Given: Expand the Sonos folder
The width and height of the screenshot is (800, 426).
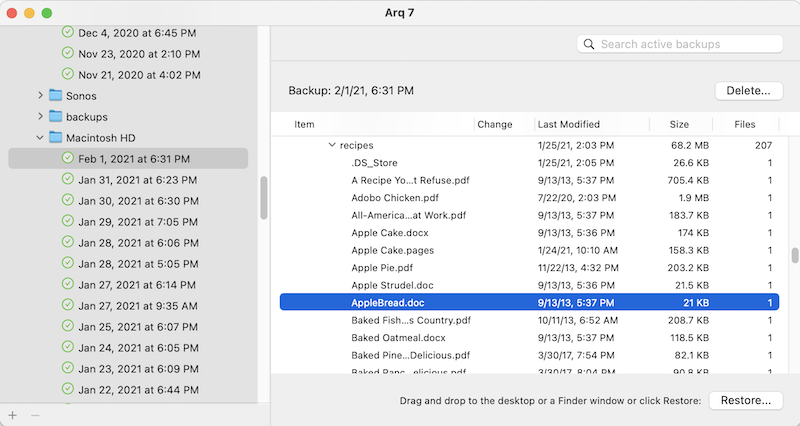Looking at the screenshot, I should click(41, 96).
